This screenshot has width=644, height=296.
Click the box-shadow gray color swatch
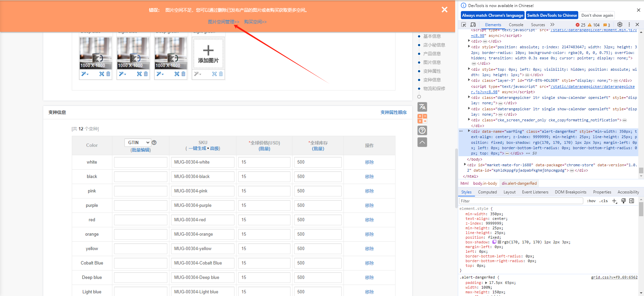[x=499, y=242]
